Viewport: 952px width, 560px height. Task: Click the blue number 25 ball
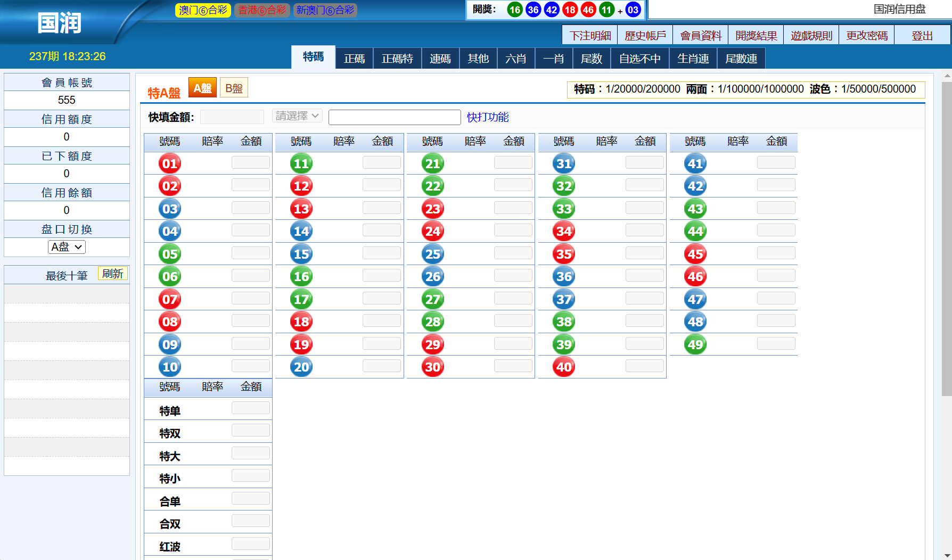(432, 254)
